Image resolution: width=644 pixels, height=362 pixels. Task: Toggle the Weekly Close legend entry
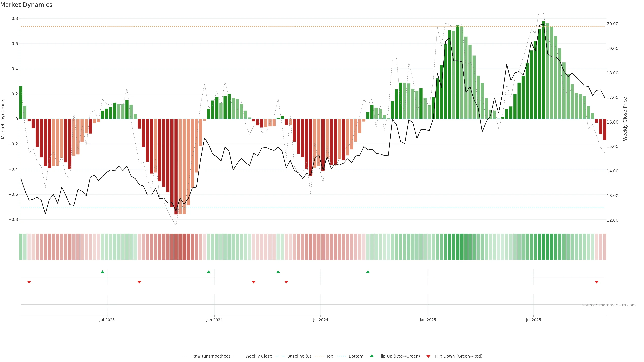tap(258, 356)
